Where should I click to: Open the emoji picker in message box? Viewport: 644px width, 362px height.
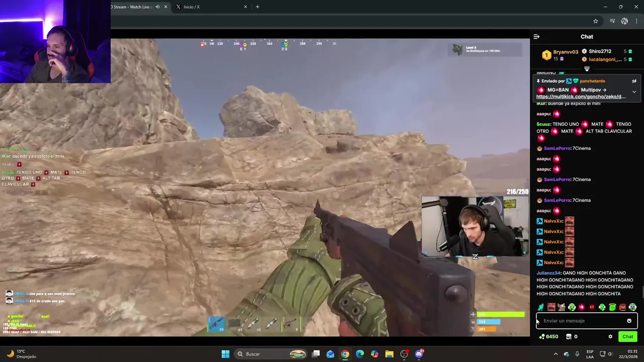(629, 321)
